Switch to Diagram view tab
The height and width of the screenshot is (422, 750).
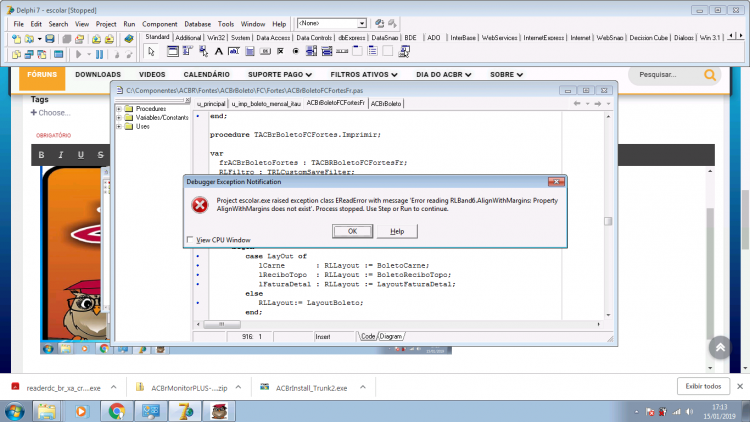[391, 336]
